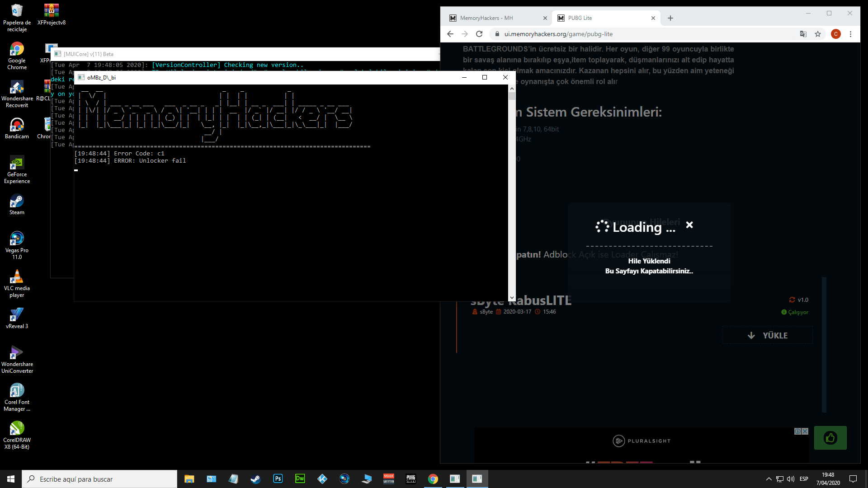The height and width of the screenshot is (488, 868).
Task: Click the ESP input language indicator
Action: 804,479
